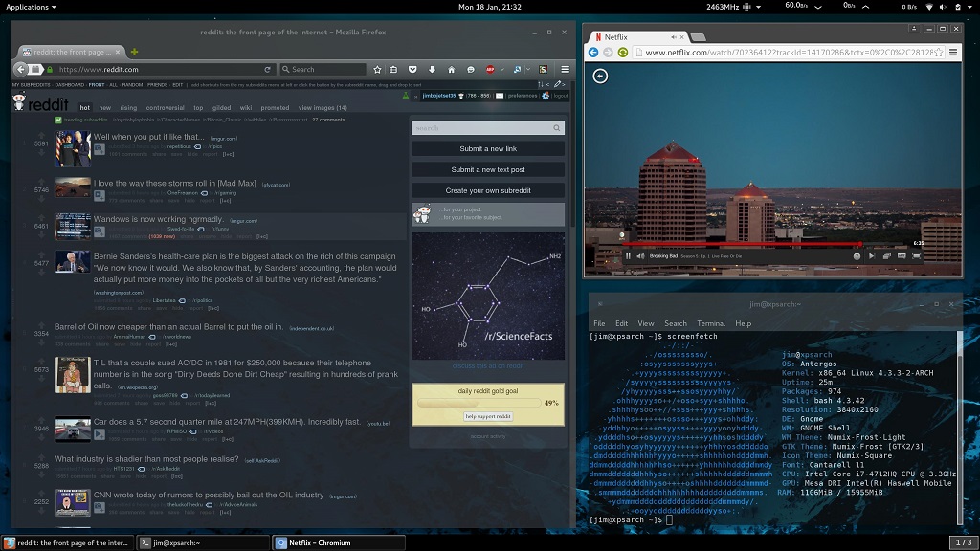This screenshot has width=980, height=551.
Task: Open Adblock Plus dropdown arrow
Action: [x=501, y=69]
